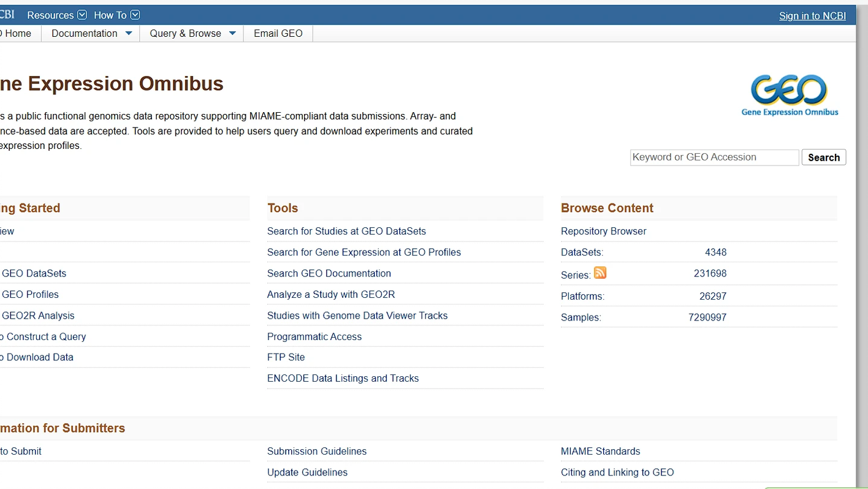Click the DataSets count 4348
The image size is (868, 489).
coord(715,252)
